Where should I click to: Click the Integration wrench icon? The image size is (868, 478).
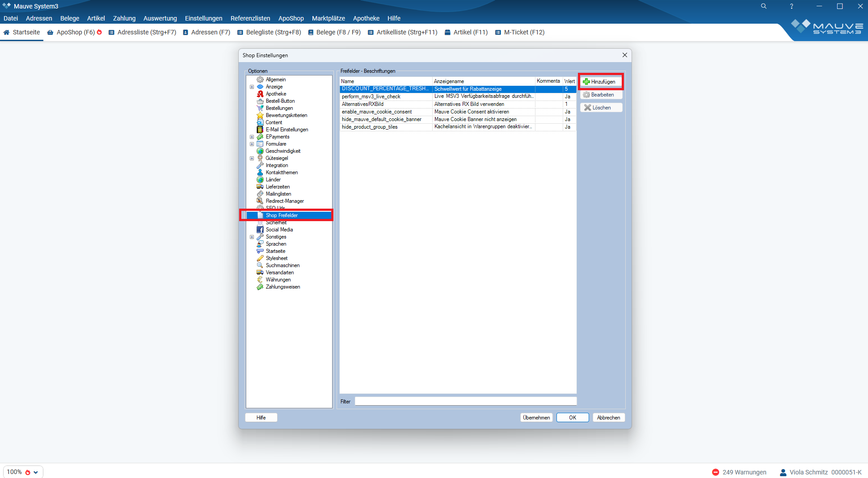[x=260, y=165]
